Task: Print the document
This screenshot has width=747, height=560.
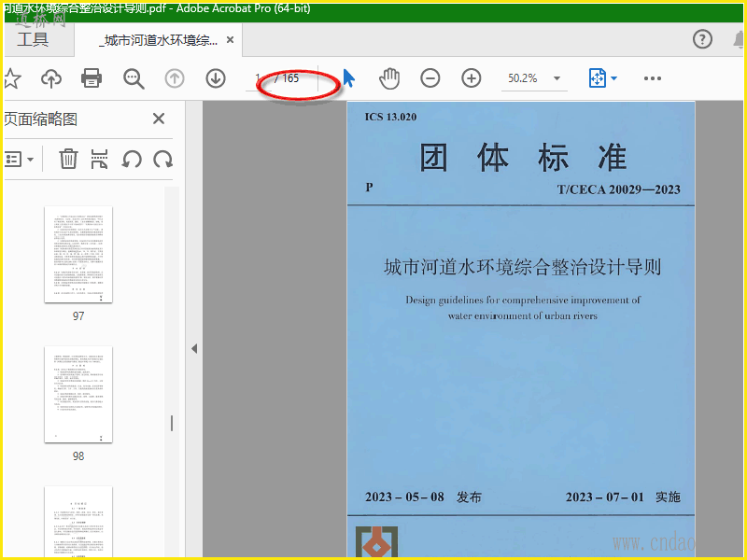Action: click(x=91, y=78)
